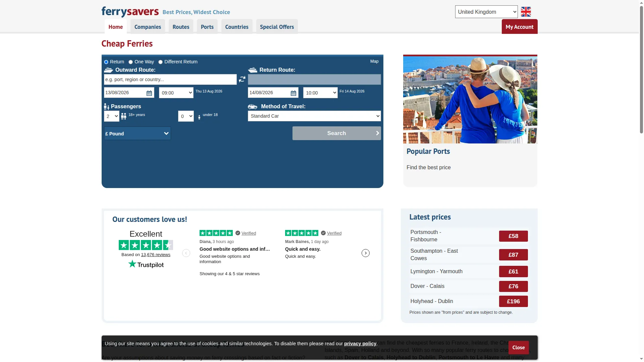Click the UK flag icon
The image size is (644, 362).
(x=526, y=12)
